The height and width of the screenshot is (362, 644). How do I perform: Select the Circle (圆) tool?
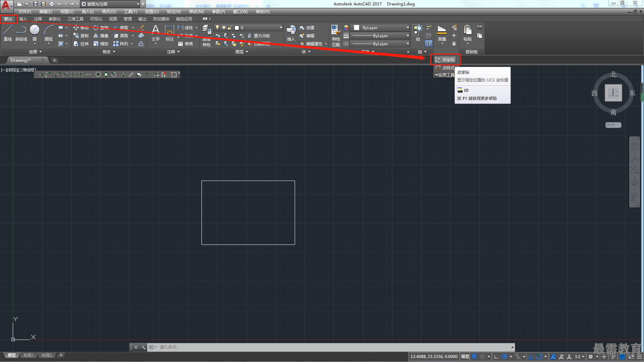click(35, 33)
